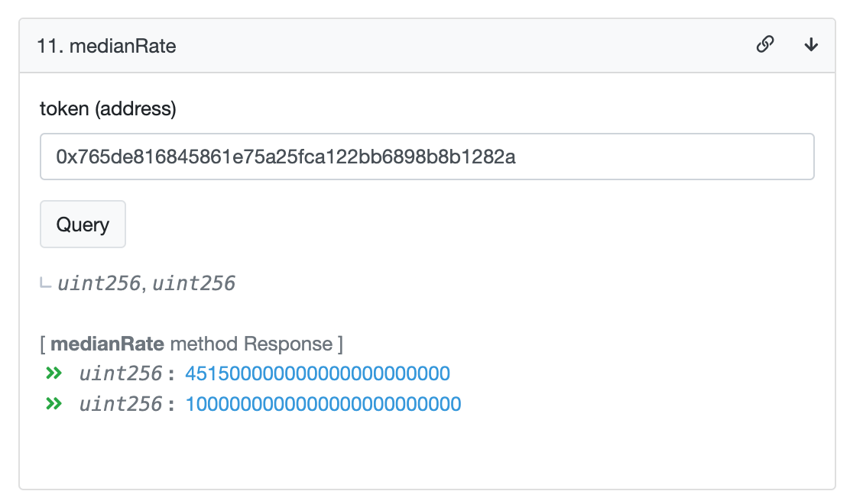This screenshot has width=850, height=504.
Task: Open the 1000000000000000000000000 response value
Action: coord(323,404)
